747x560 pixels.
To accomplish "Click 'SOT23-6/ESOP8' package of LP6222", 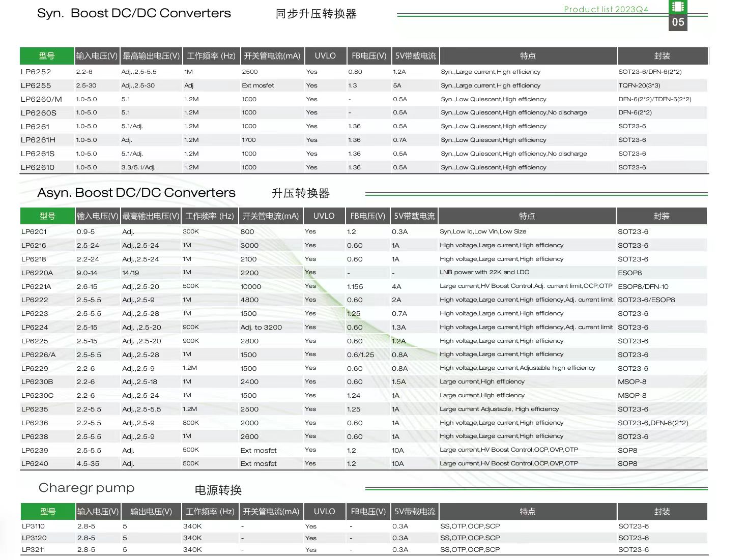I will 646,300.
